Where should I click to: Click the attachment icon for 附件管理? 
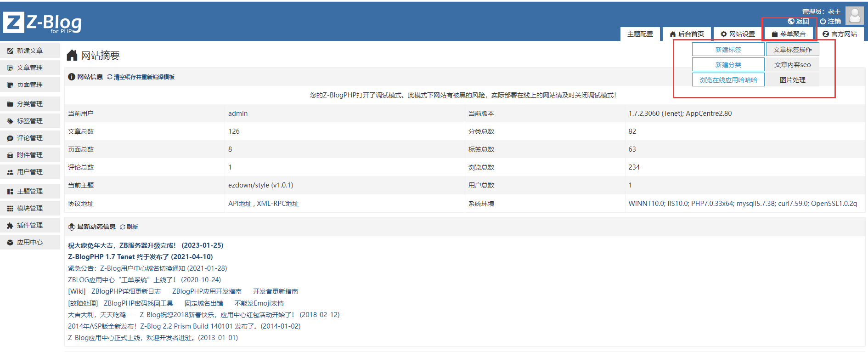[x=10, y=155]
